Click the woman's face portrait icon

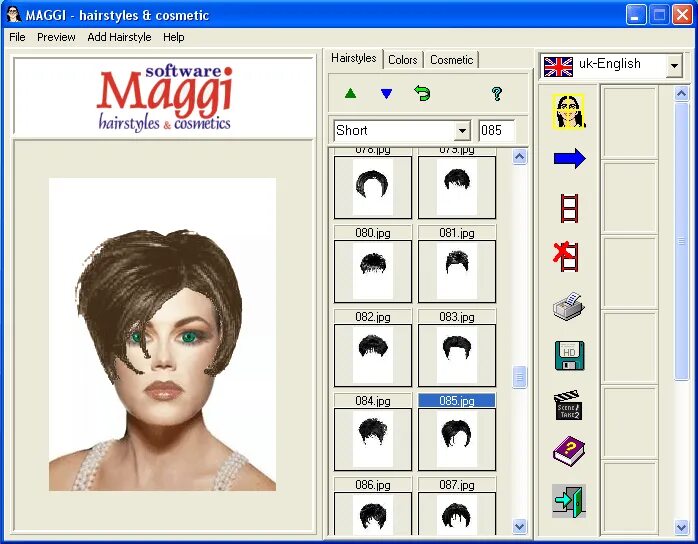point(569,111)
